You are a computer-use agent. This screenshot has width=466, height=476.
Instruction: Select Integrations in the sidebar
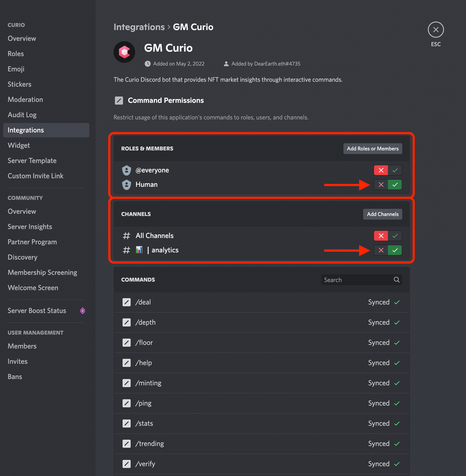(46, 130)
